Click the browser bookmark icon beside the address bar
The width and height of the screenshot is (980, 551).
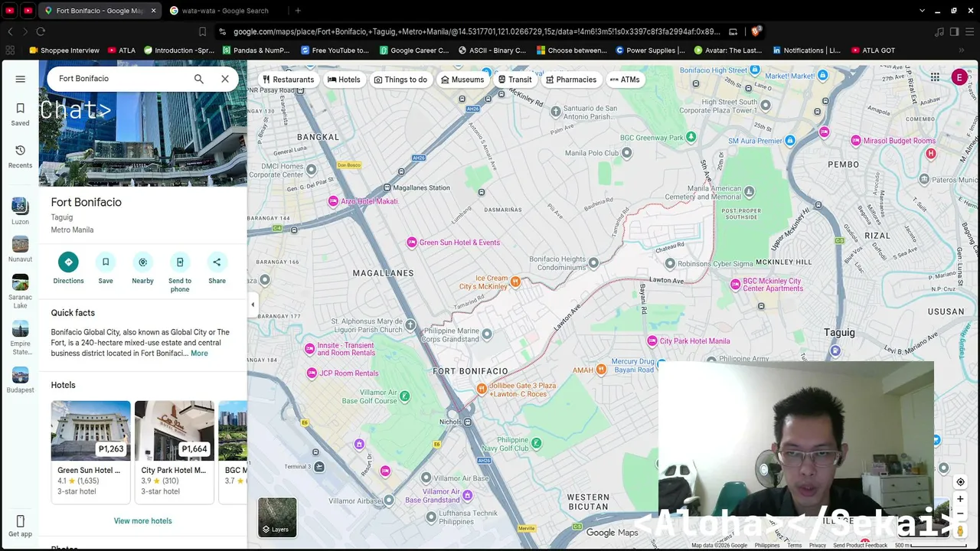(202, 31)
